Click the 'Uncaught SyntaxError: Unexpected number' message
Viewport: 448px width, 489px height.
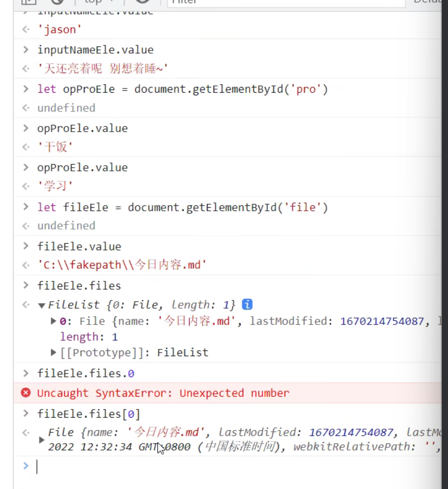(163, 393)
